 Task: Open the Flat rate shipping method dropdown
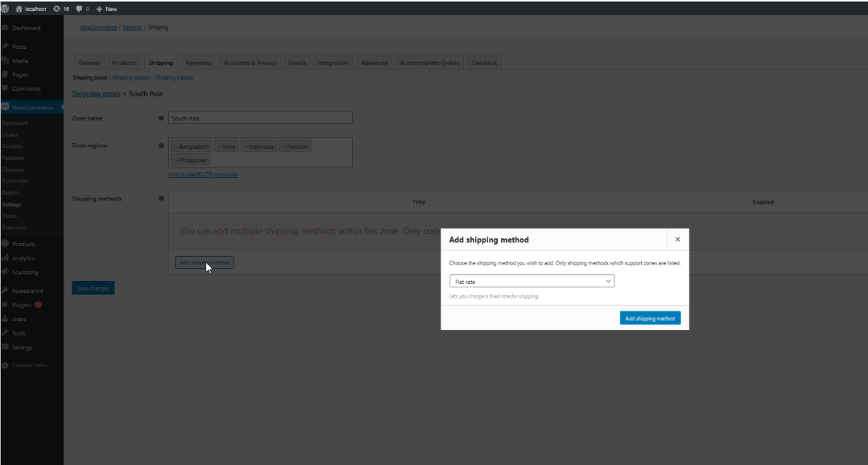(x=531, y=282)
